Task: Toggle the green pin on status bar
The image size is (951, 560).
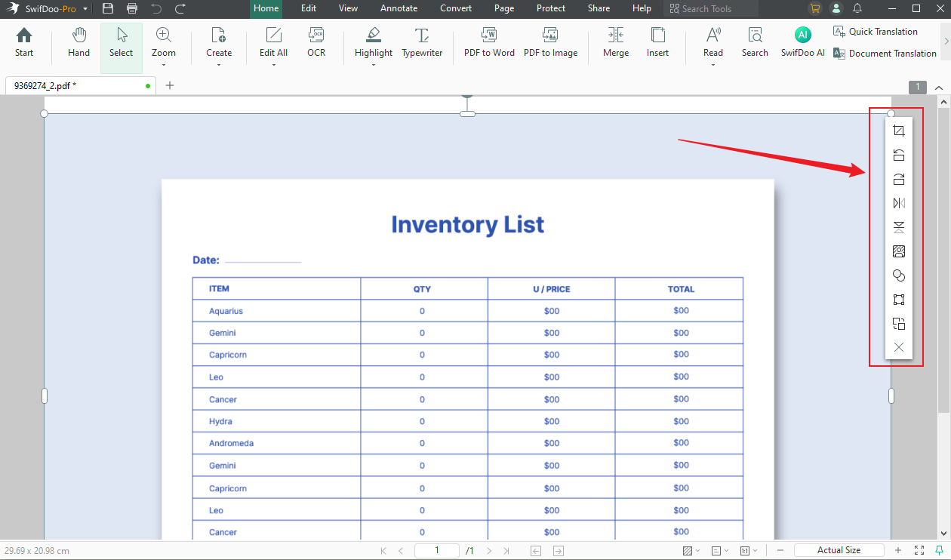Action: coord(939,551)
